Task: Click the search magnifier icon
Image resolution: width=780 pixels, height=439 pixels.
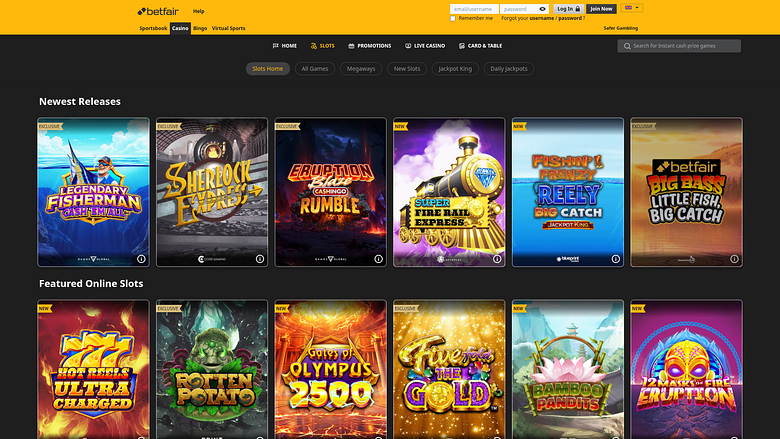Action: point(627,46)
